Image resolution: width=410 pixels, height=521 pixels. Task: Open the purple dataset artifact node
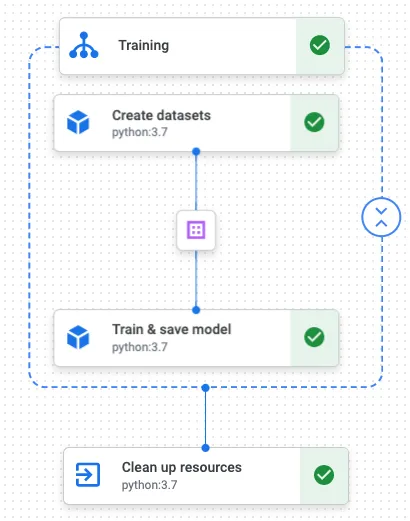pos(196,230)
